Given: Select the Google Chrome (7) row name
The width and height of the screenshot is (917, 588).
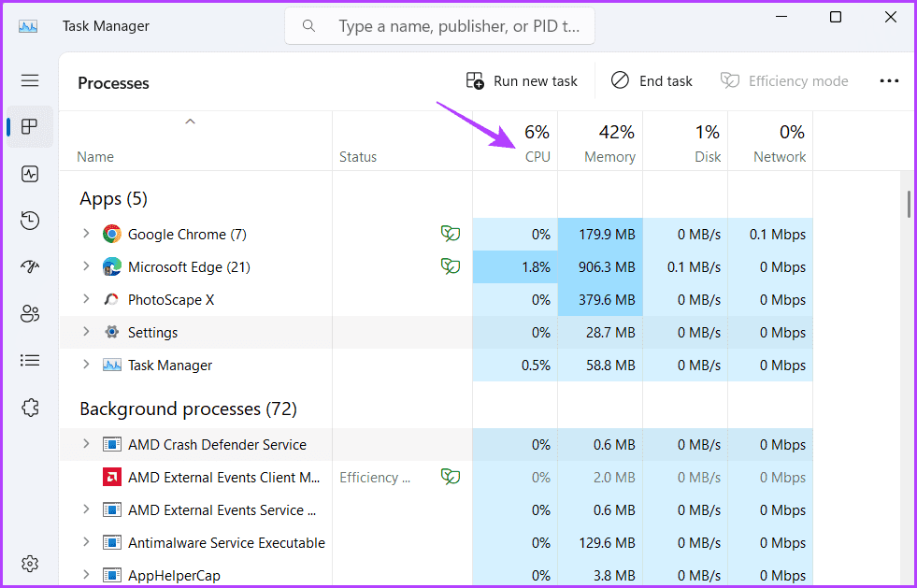Looking at the screenshot, I should [x=187, y=235].
